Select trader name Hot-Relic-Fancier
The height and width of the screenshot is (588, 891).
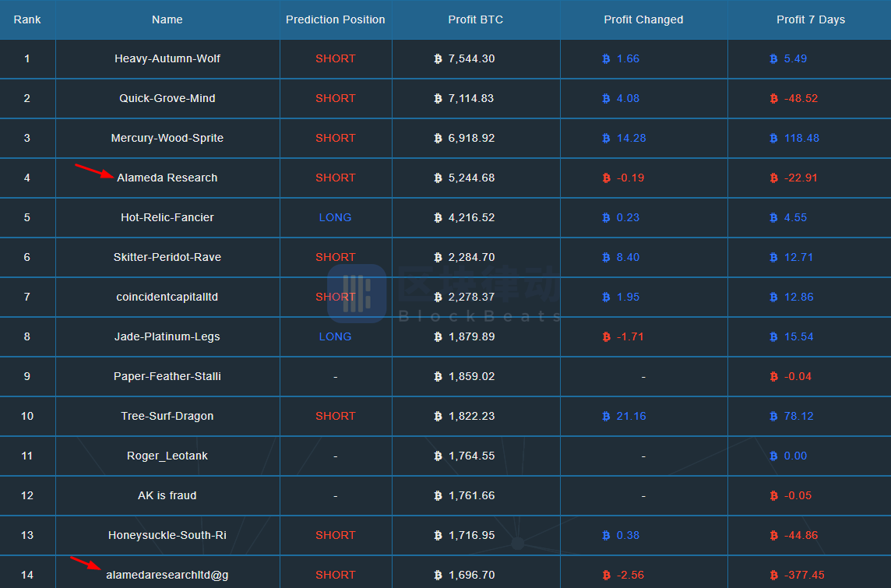(167, 217)
